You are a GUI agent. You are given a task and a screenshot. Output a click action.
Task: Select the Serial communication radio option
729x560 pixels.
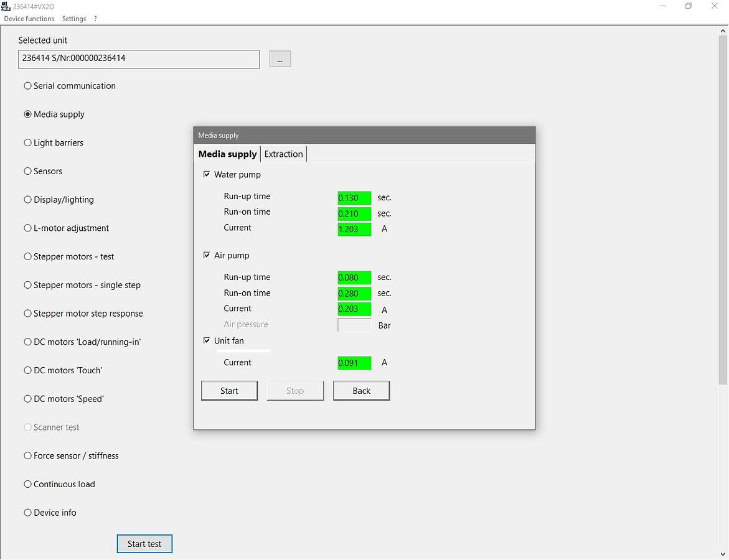27,86
